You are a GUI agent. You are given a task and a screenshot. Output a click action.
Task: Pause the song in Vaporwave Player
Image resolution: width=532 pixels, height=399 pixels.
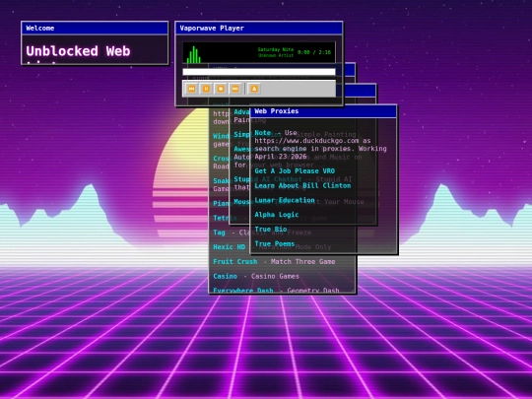coord(206,89)
